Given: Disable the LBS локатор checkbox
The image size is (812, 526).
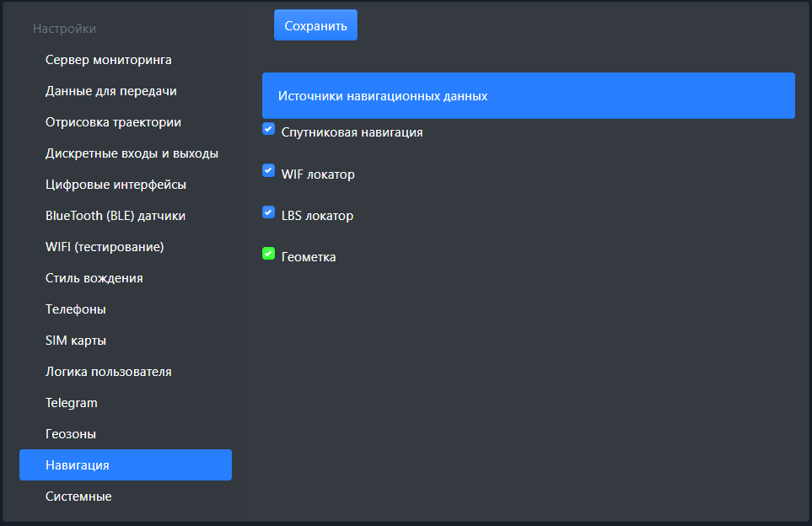Looking at the screenshot, I should [269, 212].
